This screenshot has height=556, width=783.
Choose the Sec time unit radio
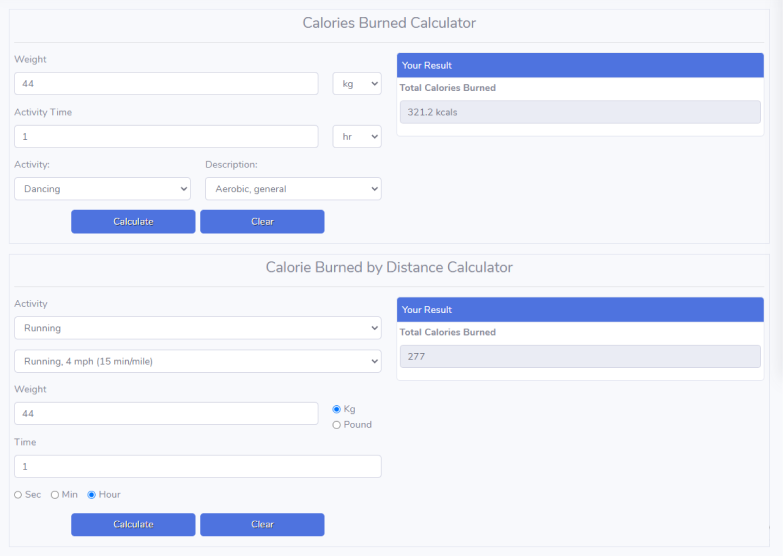point(19,495)
